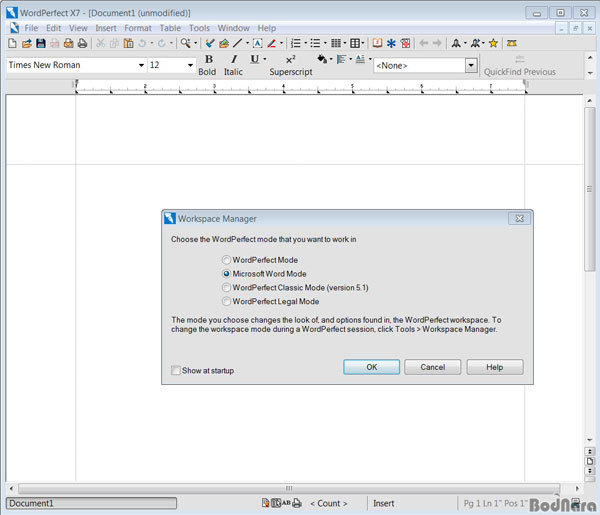Screen dimensions: 600x515
Task: Click the Text Box icon
Action: click(x=258, y=43)
